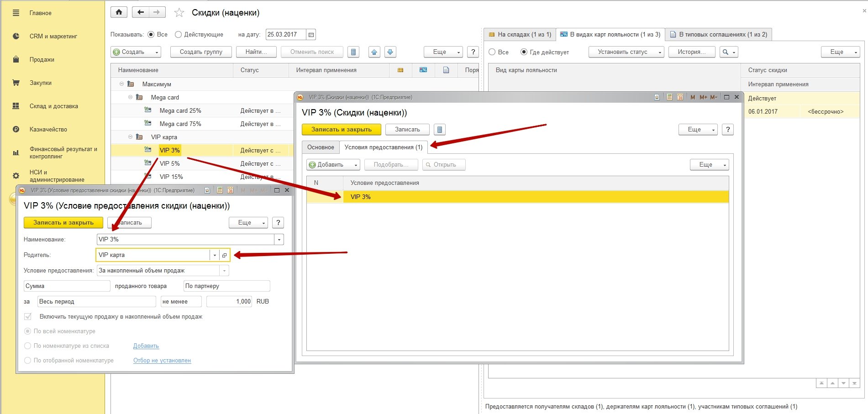Click the back navigation arrow
The image size is (868, 414).
click(141, 12)
